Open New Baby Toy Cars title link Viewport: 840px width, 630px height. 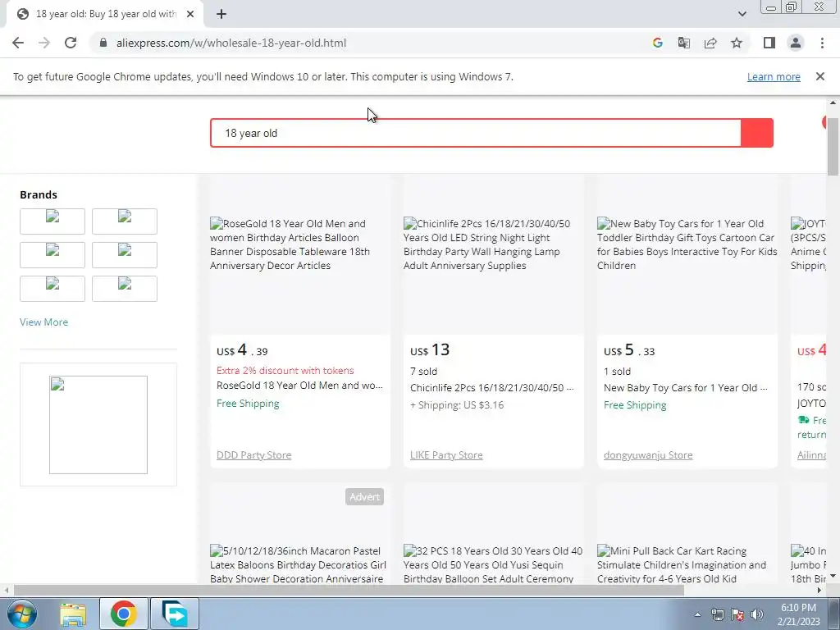(x=685, y=388)
